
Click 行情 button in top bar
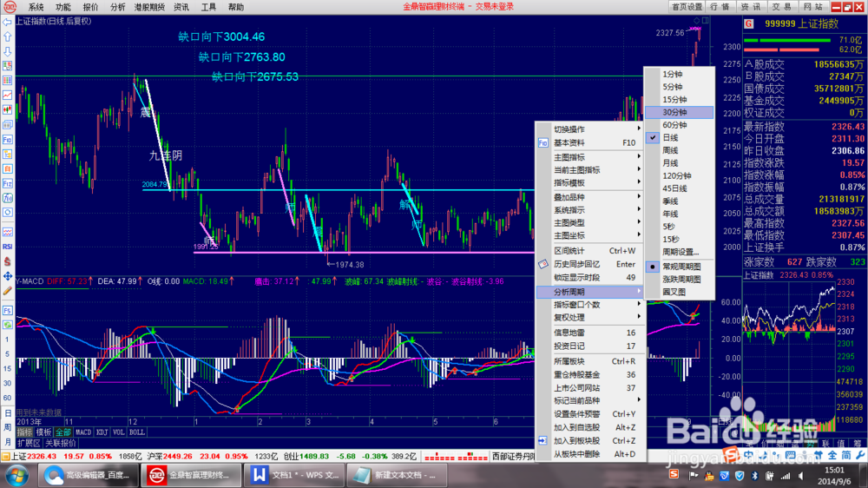[x=720, y=7]
